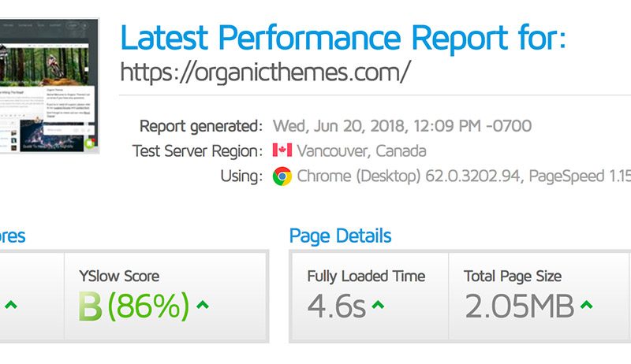Click the B (86%) score value
631x364 pixels.
point(134,306)
